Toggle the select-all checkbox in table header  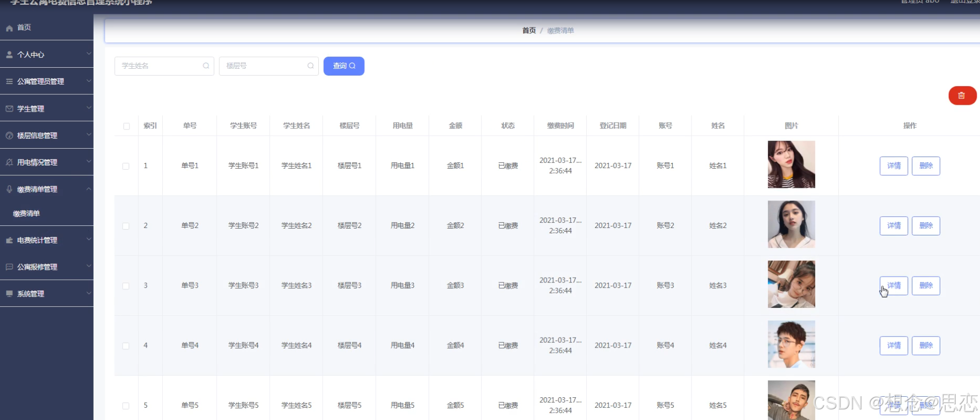coord(126,126)
